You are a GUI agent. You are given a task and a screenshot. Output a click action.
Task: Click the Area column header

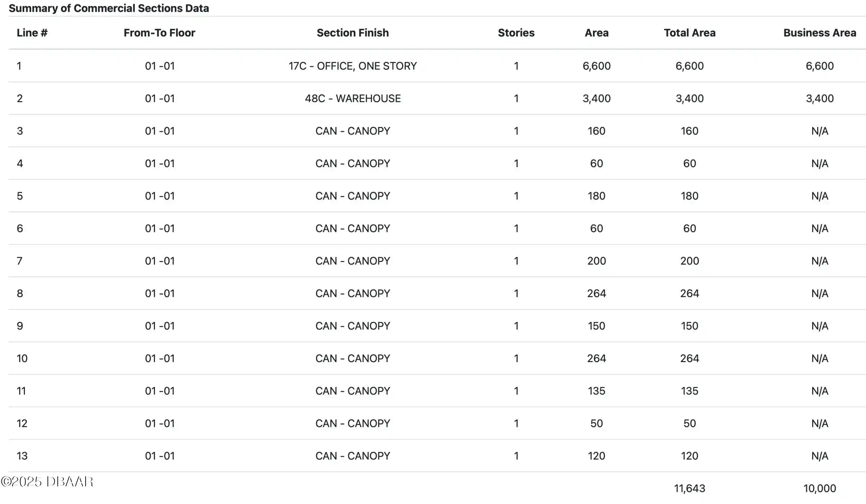click(x=597, y=33)
